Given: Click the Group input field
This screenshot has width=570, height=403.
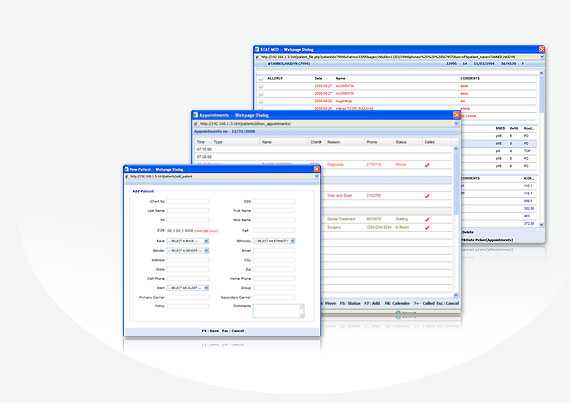Looking at the screenshot, I should point(274,288).
